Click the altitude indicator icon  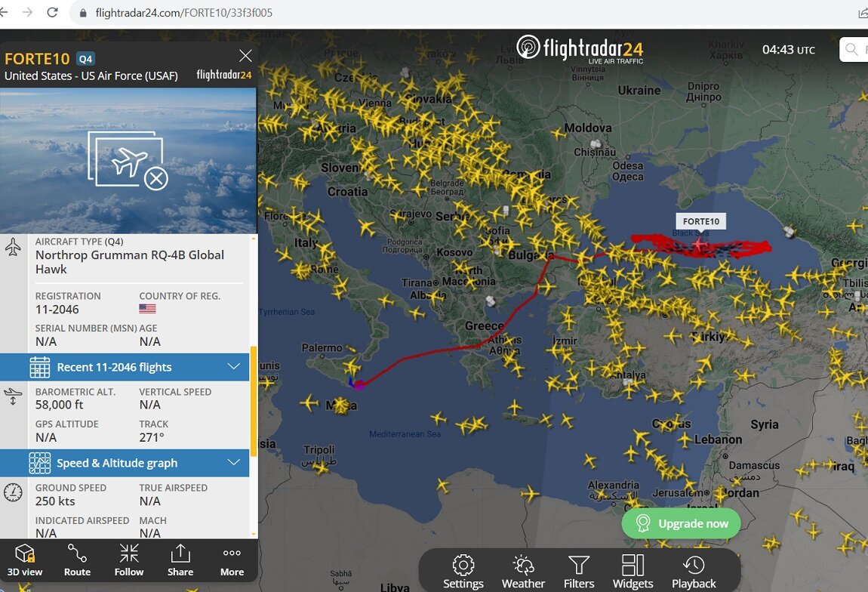tap(13, 396)
